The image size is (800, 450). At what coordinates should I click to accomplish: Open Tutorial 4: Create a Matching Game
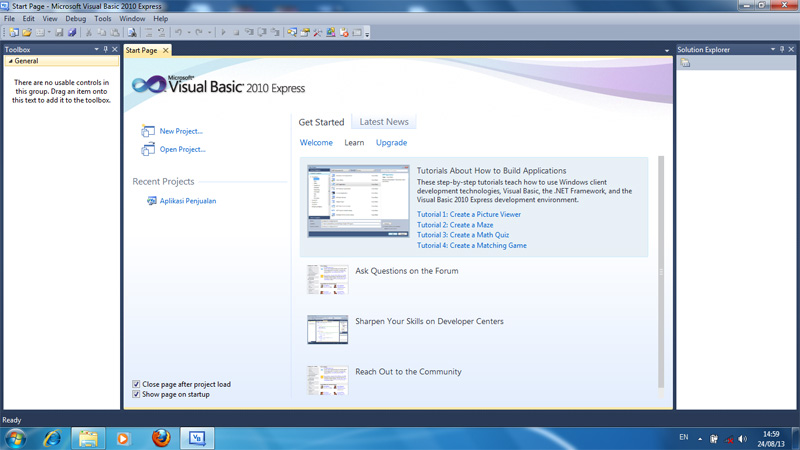point(471,245)
